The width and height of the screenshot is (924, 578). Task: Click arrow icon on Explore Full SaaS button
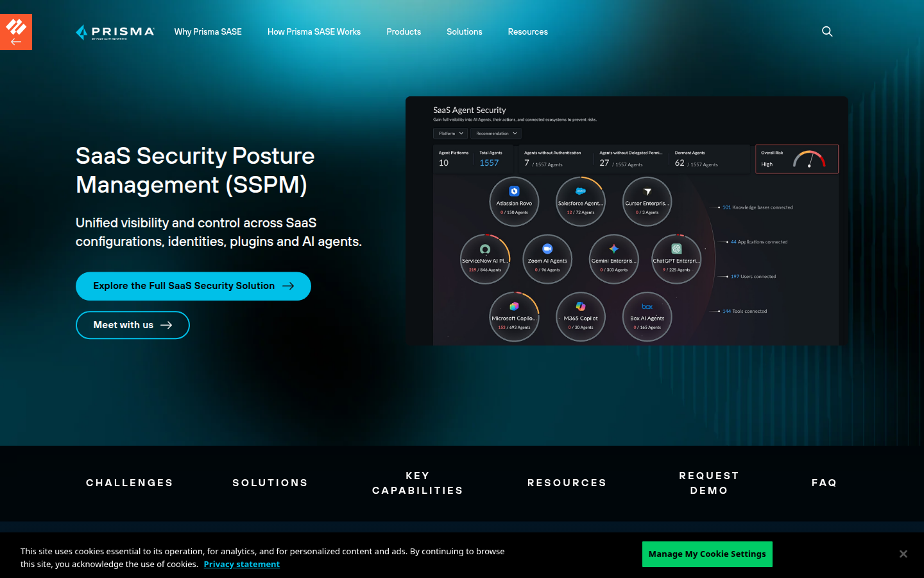(288, 286)
